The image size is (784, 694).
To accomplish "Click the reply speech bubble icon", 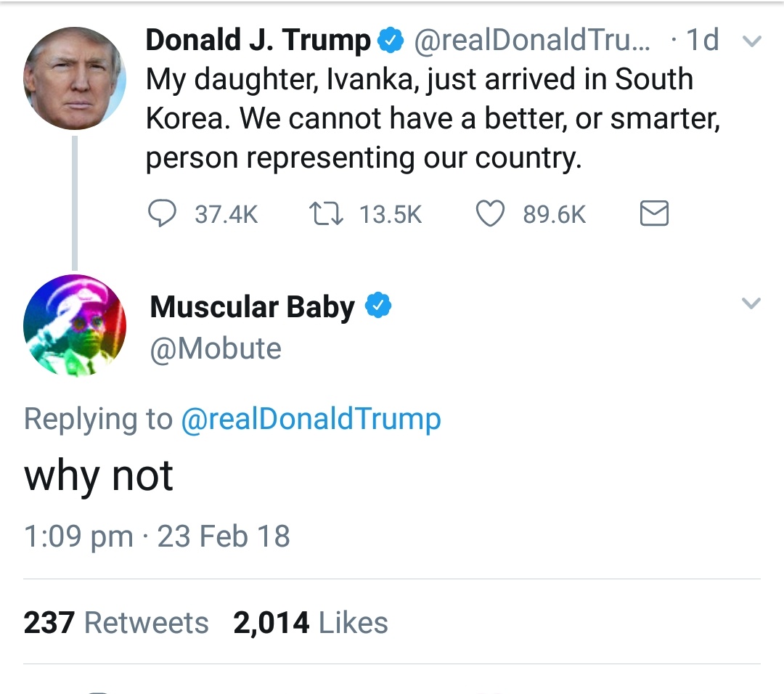I will 162,214.
